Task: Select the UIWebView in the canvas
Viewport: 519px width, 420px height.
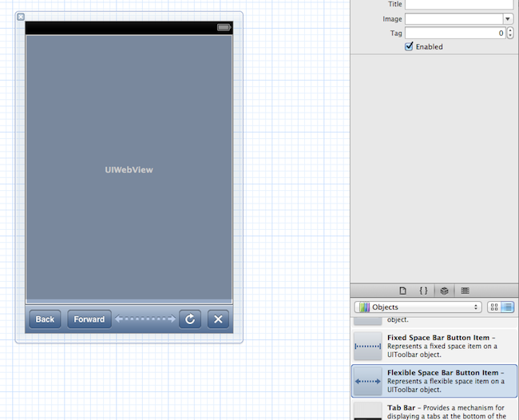Action: 129,169
